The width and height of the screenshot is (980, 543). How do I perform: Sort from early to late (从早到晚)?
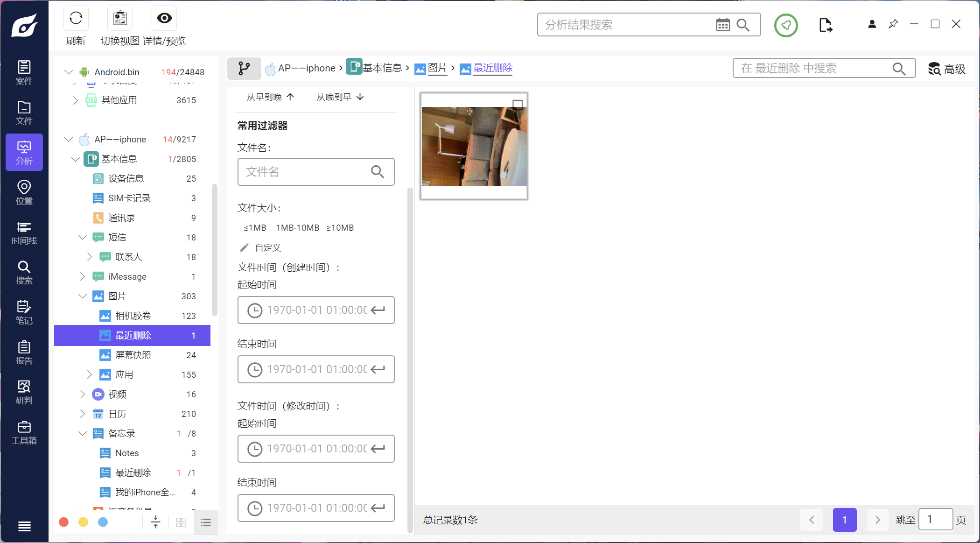click(270, 97)
